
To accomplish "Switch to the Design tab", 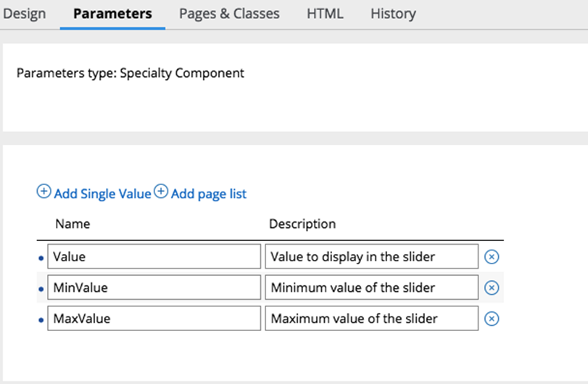I will click(x=24, y=14).
